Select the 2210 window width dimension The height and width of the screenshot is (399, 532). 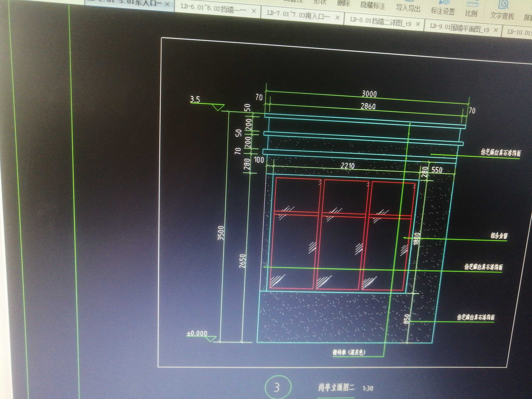click(x=348, y=165)
